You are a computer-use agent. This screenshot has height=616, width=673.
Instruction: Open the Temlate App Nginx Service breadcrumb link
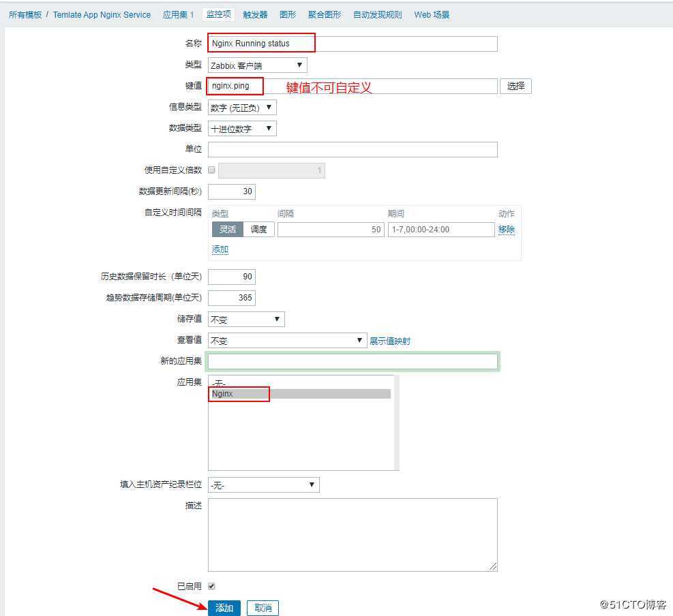pyautogui.click(x=102, y=14)
